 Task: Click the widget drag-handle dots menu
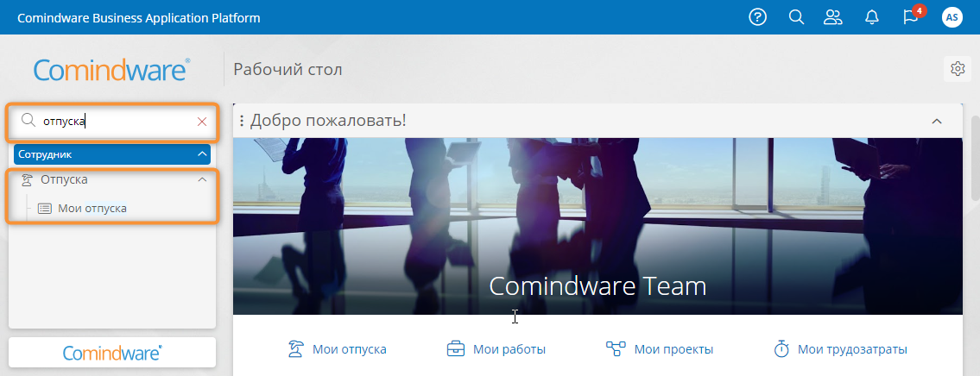coord(242,122)
